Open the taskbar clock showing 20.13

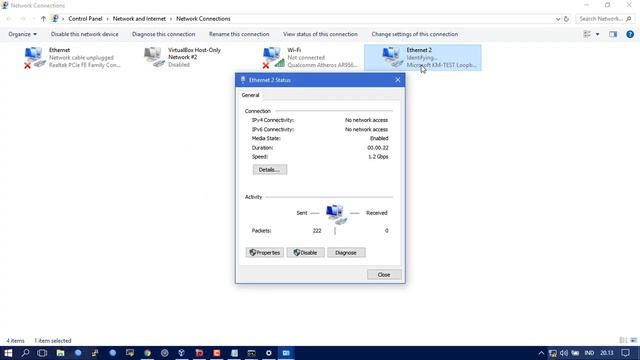pyautogui.click(x=607, y=353)
